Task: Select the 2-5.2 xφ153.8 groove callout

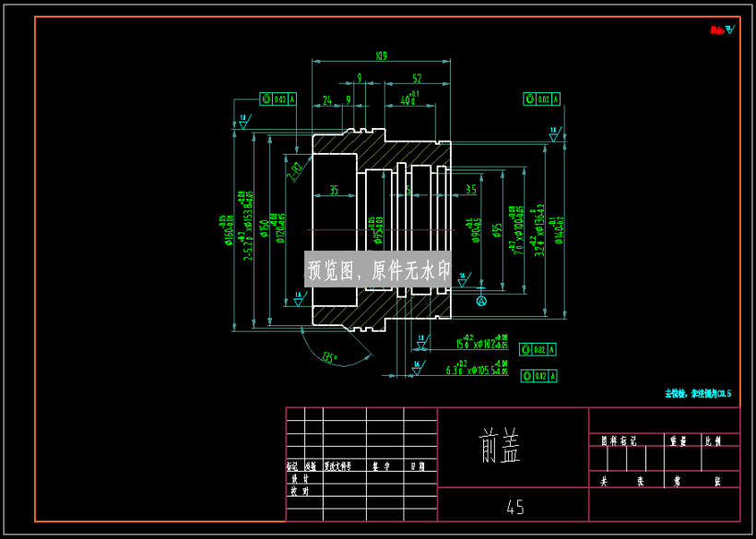Action: point(246,226)
